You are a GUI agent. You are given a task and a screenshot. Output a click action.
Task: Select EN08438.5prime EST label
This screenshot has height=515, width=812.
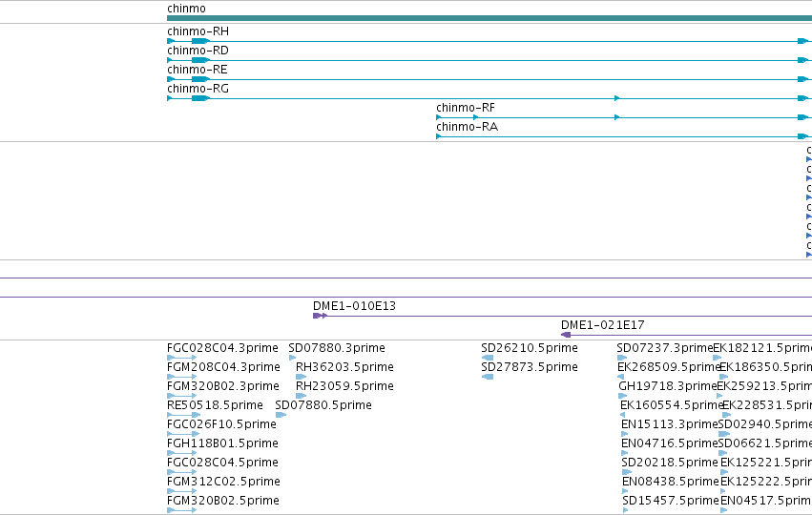pos(671,482)
